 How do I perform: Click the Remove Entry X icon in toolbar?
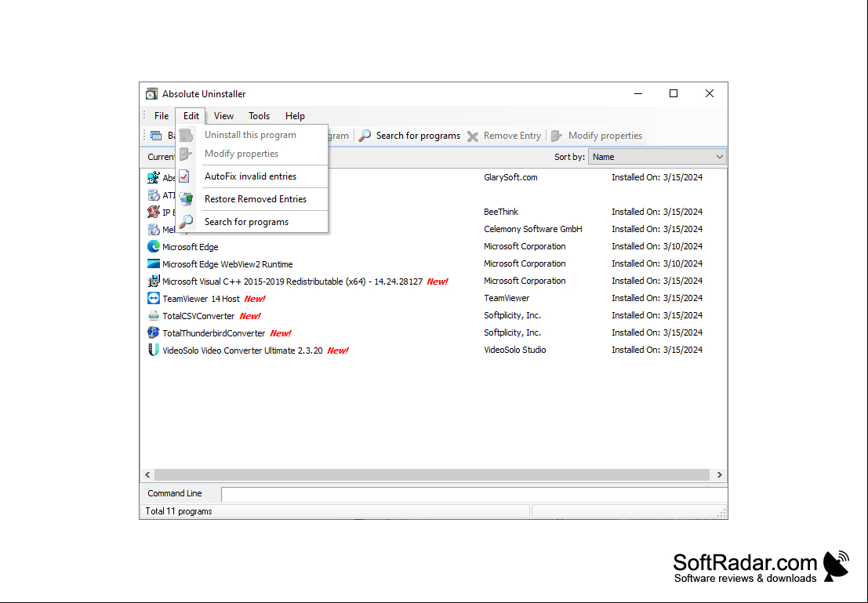point(473,136)
